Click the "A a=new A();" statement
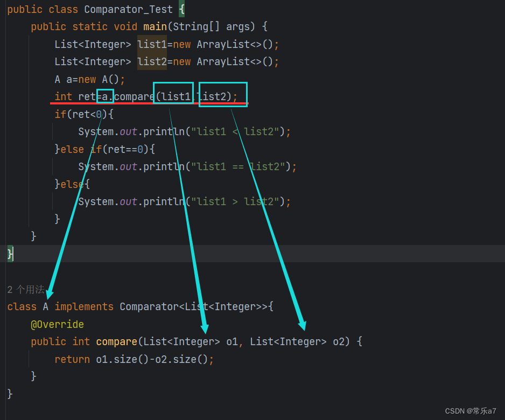Viewport: 505px width, 420px height. [x=89, y=79]
